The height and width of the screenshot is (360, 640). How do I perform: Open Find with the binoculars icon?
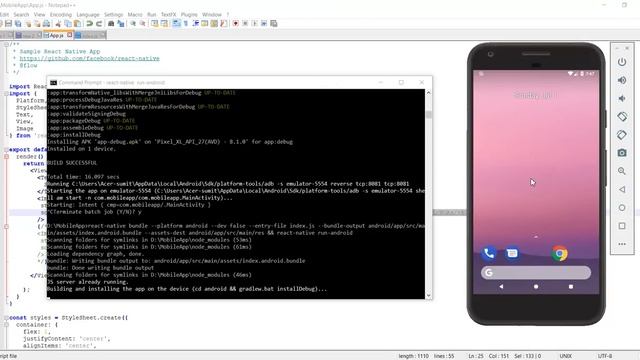111,24
